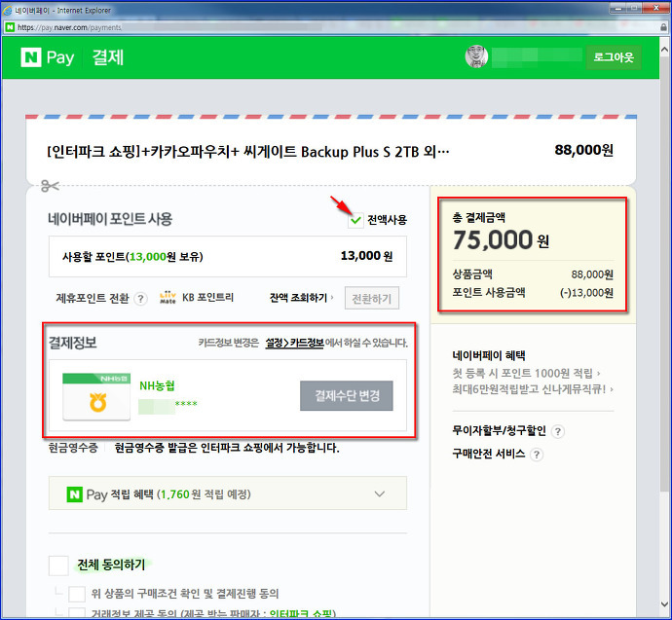This screenshot has width=672, height=620.
Task: Click the 75,000 원 total amount
Action: [x=501, y=239]
